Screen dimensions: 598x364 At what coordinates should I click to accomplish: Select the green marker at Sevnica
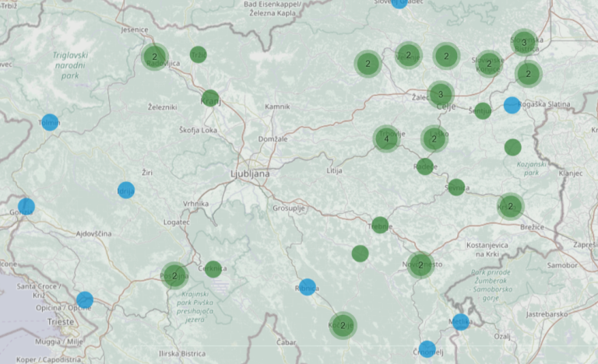[456, 187]
